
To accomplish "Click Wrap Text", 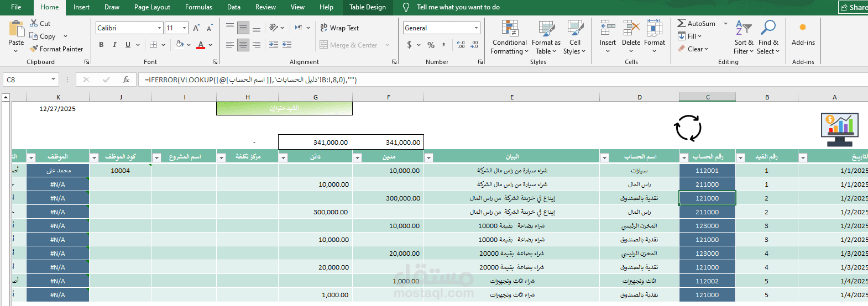I will click(339, 28).
